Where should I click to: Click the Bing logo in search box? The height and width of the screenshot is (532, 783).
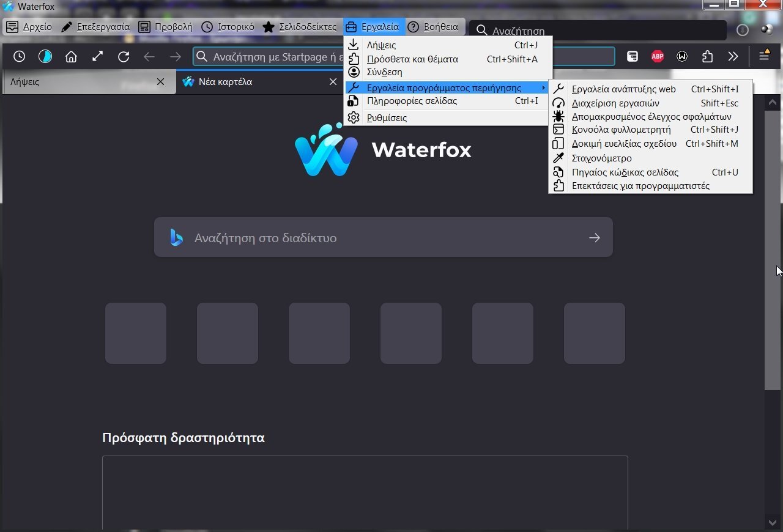coord(176,237)
